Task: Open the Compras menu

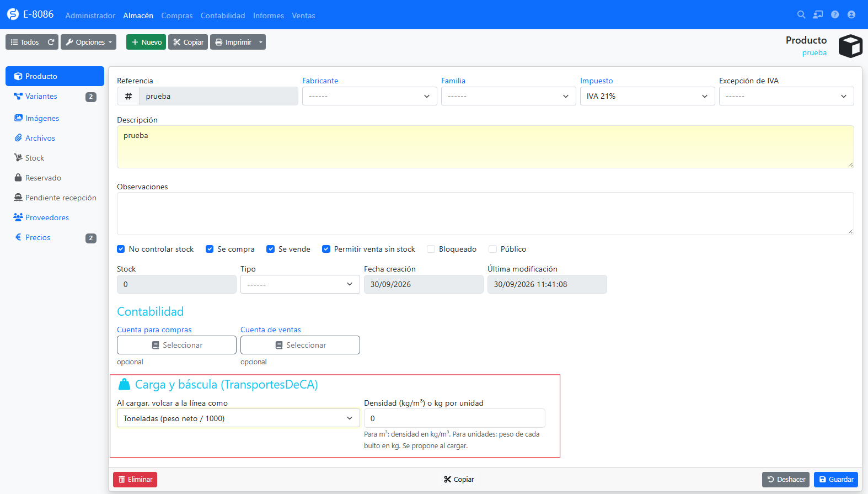Action: [x=177, y=15]
